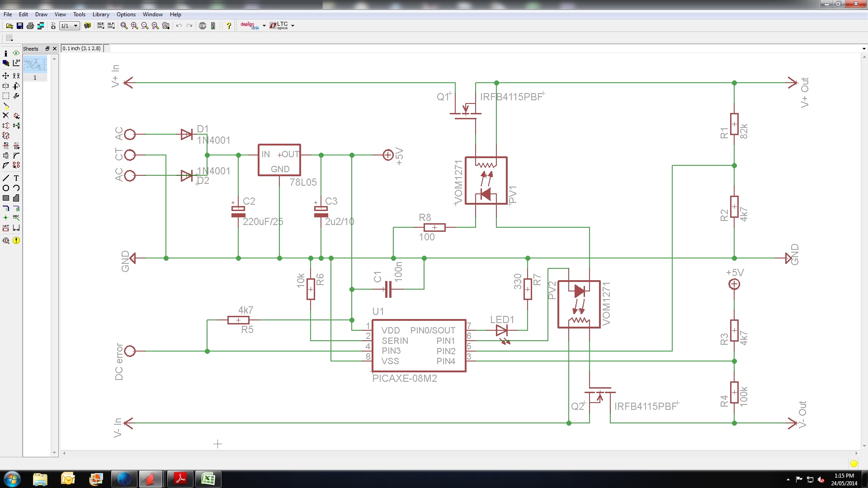Open the Options menu
The image size is (868, 488).
click(126, 14)
